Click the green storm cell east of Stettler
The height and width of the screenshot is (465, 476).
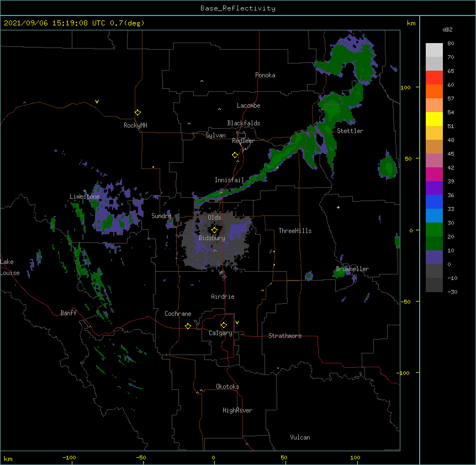(x=388, y=167)
